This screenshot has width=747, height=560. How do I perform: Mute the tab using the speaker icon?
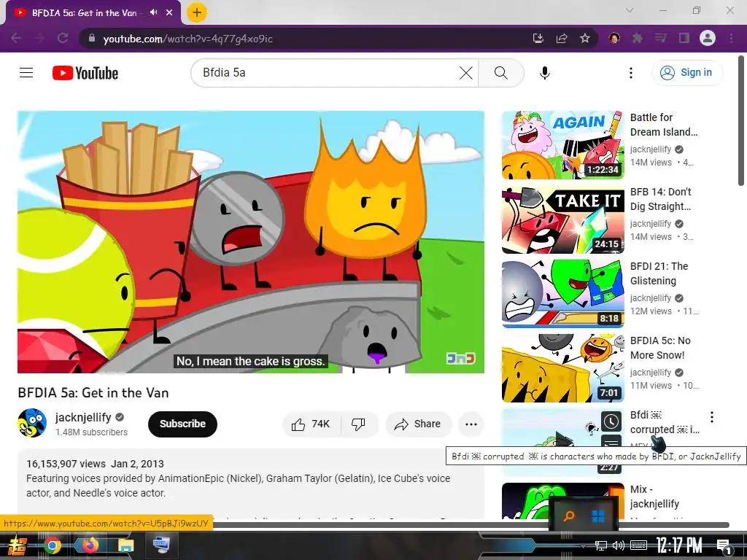[153, 12]
